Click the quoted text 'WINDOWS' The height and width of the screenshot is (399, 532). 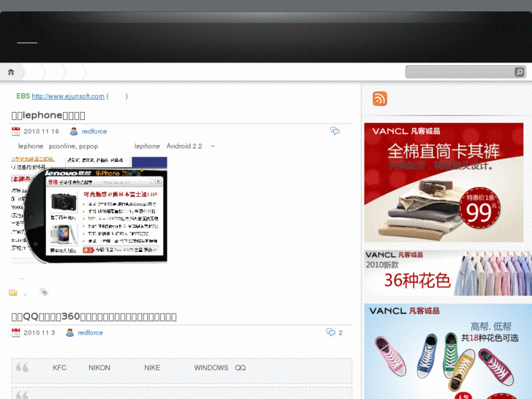pyautogui.click(x=211, y=368)
